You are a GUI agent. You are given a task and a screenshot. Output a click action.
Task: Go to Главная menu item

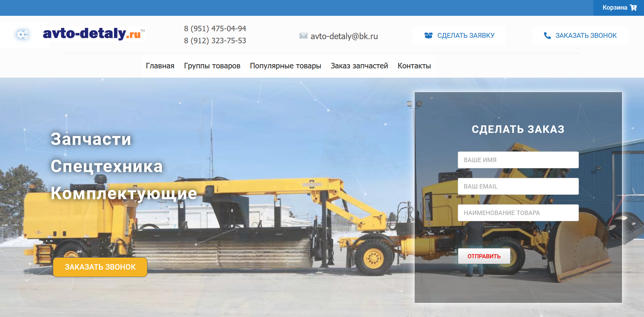[x=160, y=66]
